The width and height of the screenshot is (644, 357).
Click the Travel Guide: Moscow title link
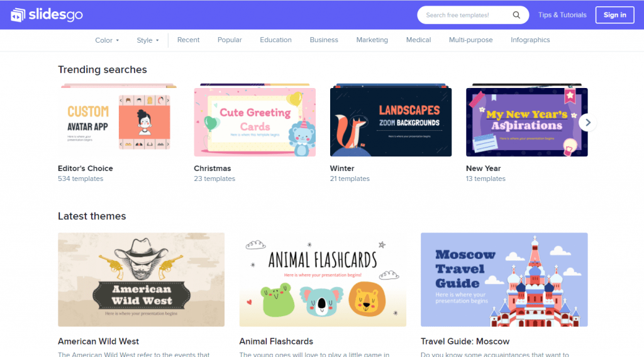(465, 341)
